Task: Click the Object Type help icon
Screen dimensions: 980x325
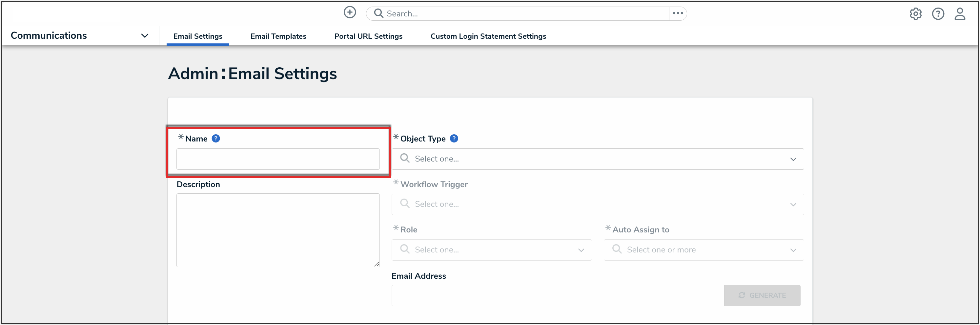Action: (454, 139)
